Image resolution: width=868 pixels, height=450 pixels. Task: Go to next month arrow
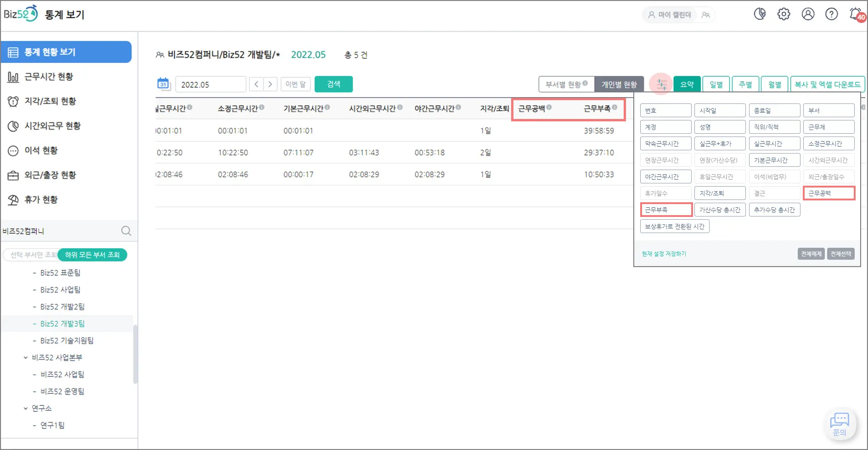click(x=271, y=84)
